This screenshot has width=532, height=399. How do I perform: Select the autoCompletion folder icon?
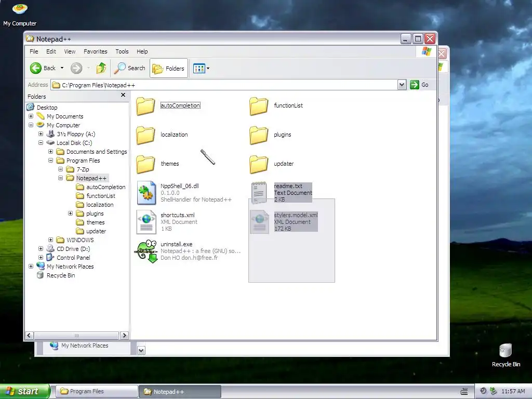(x=145, y=106)
